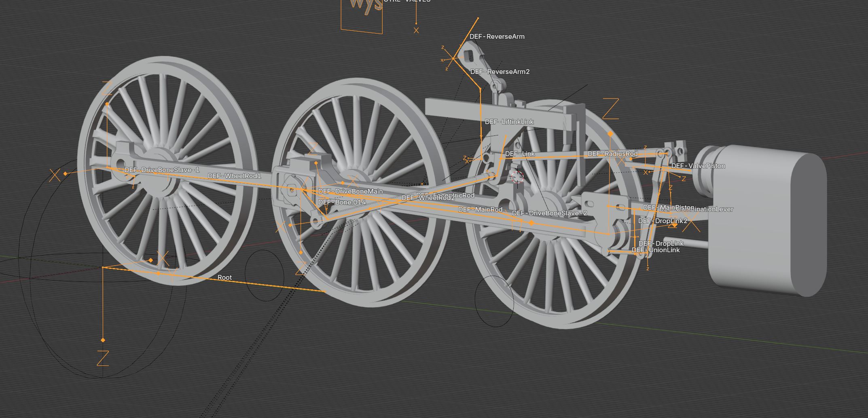Select the DEF-ReverseArm bone label
This screenshot has width=868, height=418.
click(x=497, y=36)
